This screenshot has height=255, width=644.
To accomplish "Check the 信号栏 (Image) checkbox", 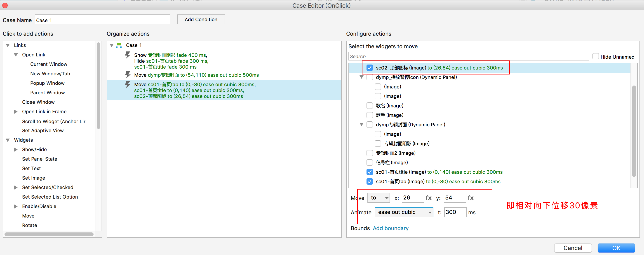I will [369, 162].
